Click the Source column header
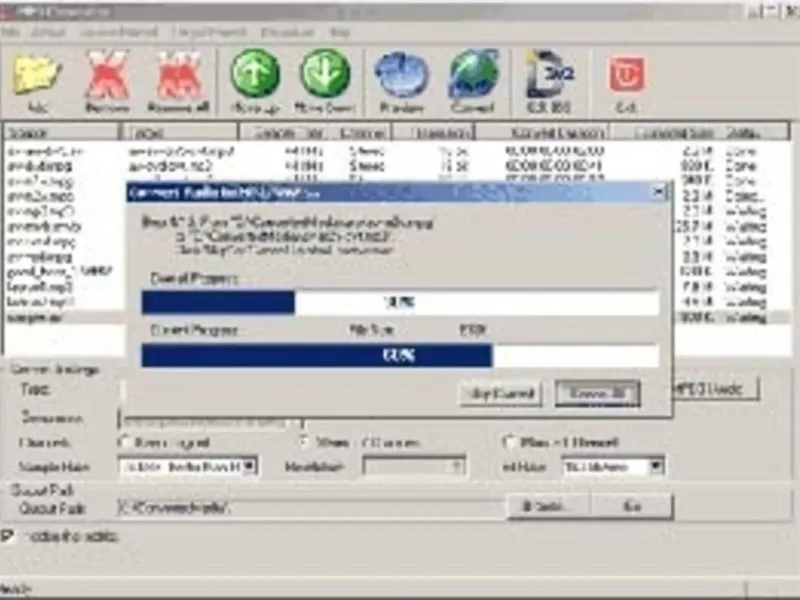This screenshot has height=600, width=800. point(61,133)
